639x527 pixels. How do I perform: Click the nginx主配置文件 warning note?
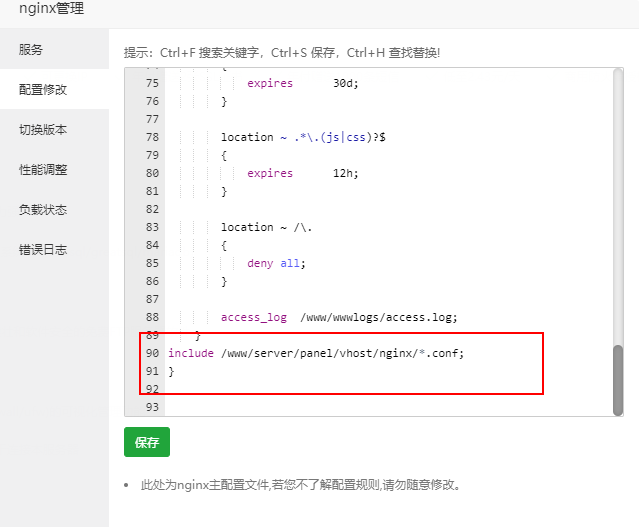tap(300, 485)
